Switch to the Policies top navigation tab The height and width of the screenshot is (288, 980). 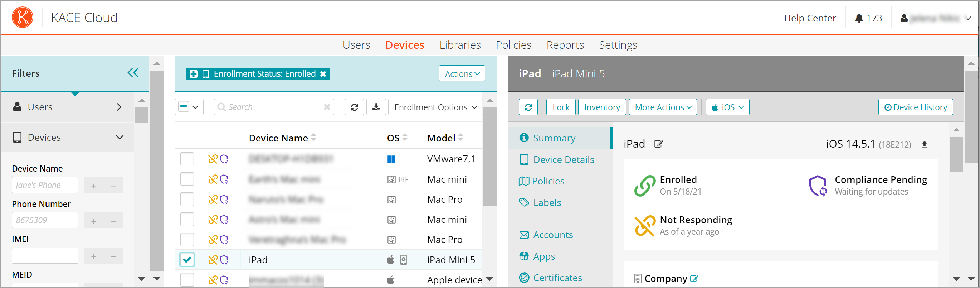pos(513,45)
